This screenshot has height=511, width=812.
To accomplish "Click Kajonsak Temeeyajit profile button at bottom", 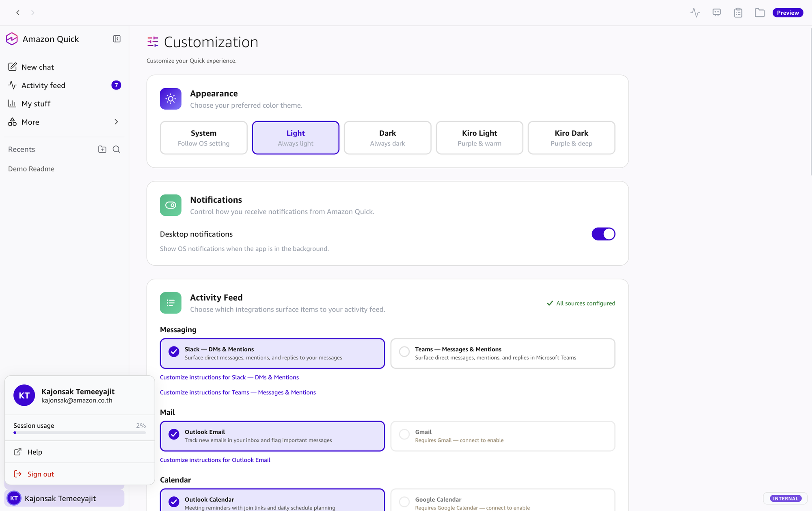I will (x=64, y=498).
